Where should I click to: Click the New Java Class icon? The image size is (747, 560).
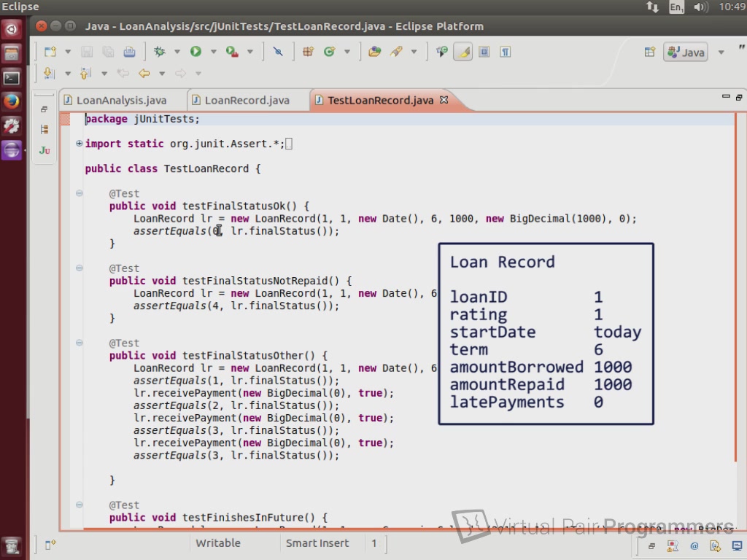[329, 52]
